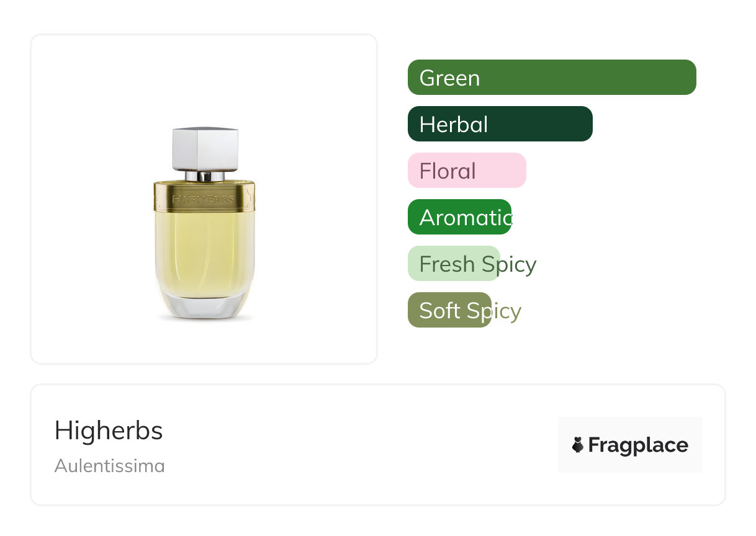Click the Higherbs perfume title

point(109,431)
